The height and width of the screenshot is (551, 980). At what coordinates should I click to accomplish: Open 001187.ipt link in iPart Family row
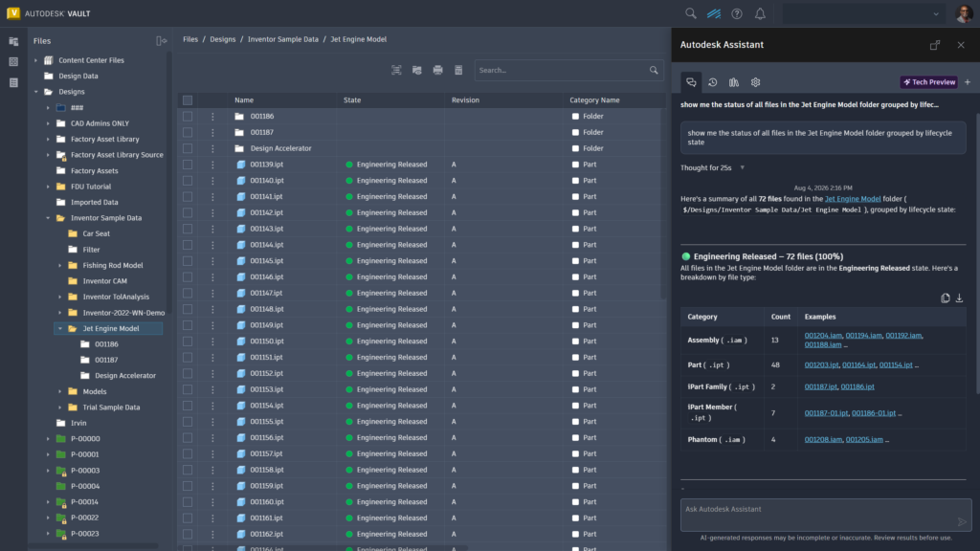(x=820, y=386)
